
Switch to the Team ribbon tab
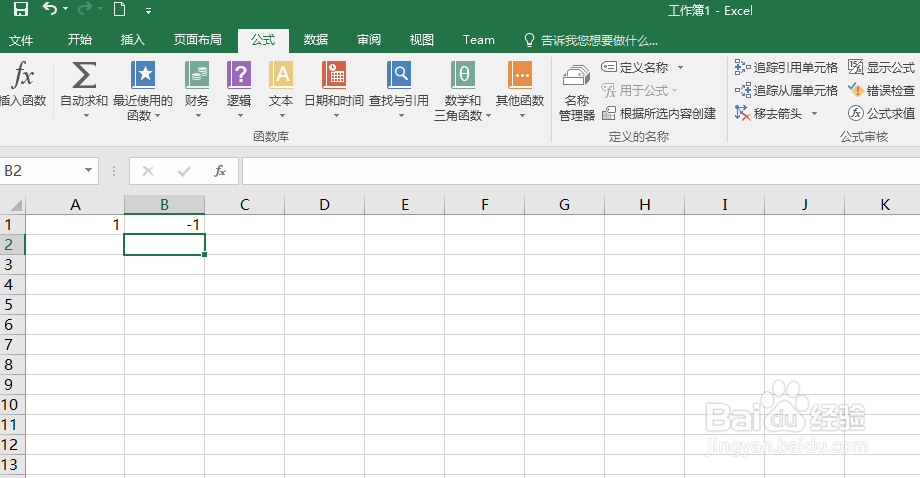pyautogui.click(x=479, y=40)
